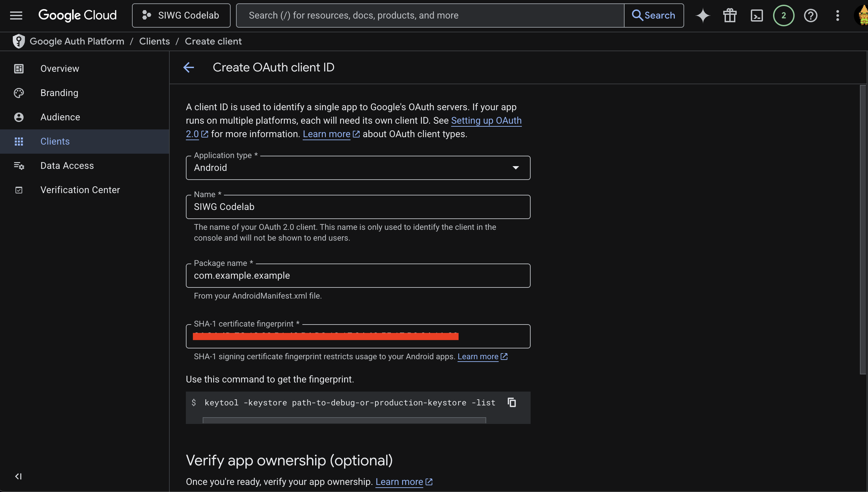View notifications with the badge showing 2
Screen dimensions: 868x492
tap(783, 15)
